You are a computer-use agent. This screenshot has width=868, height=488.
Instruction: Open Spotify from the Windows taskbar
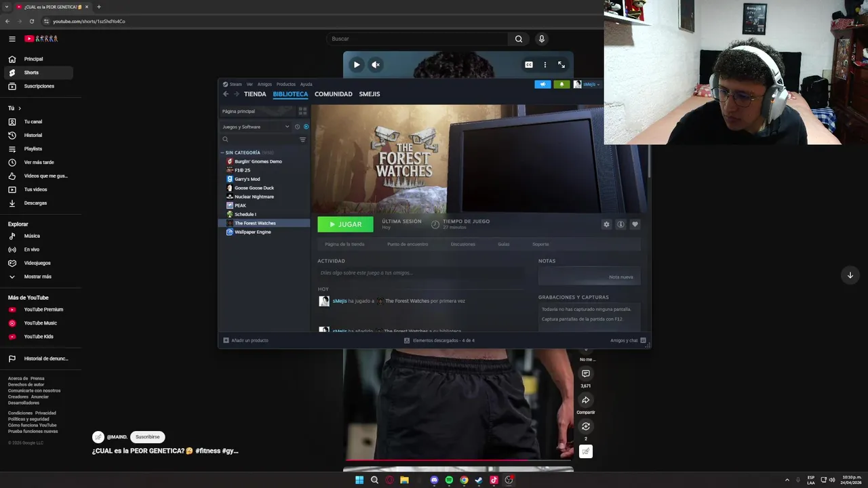pyautogui.click(x=449, y=480)
